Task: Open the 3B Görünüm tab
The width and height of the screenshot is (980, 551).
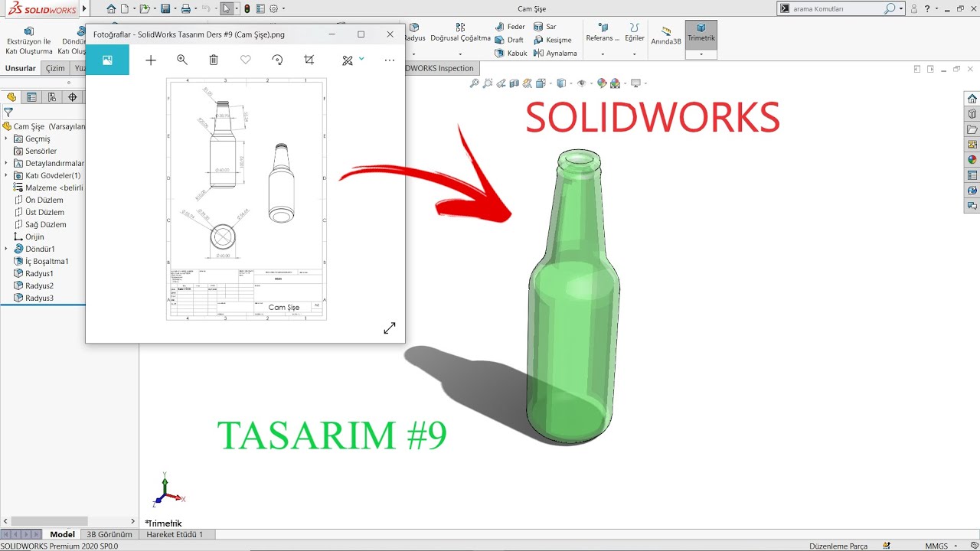Action: point(109,534)
